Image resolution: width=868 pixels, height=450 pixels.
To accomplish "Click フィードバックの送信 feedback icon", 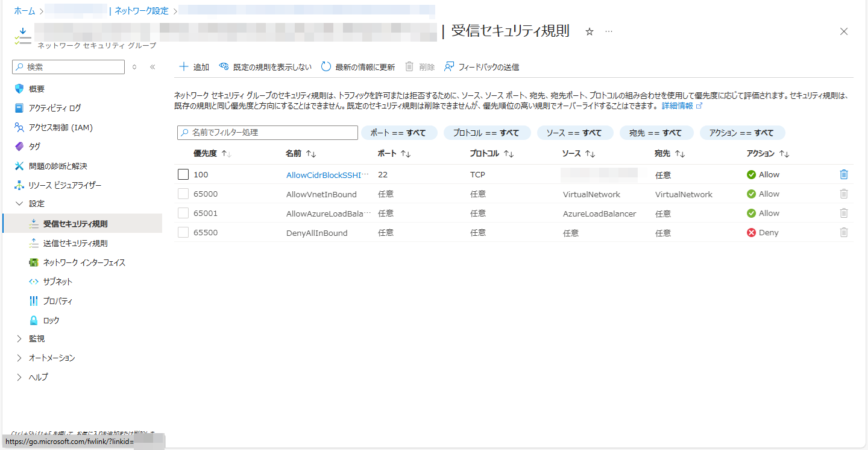I will (449, 67).
